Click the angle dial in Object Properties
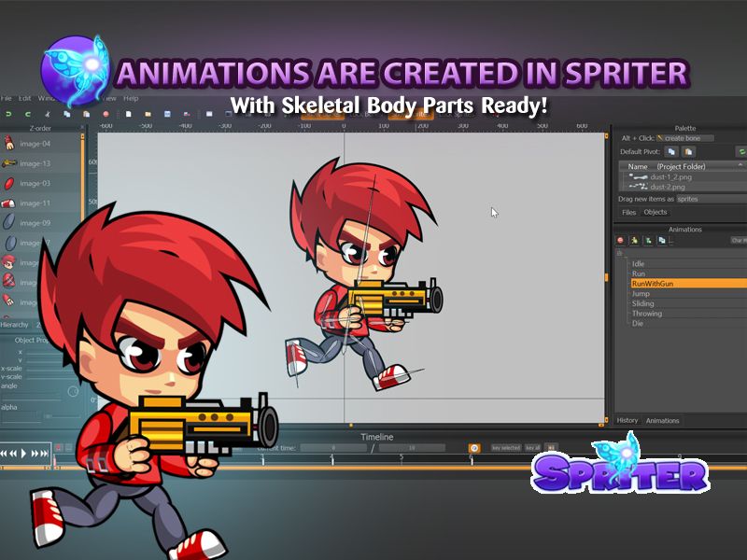The height and width of the screenshot is (560, 747). click(x=73, y=391)
